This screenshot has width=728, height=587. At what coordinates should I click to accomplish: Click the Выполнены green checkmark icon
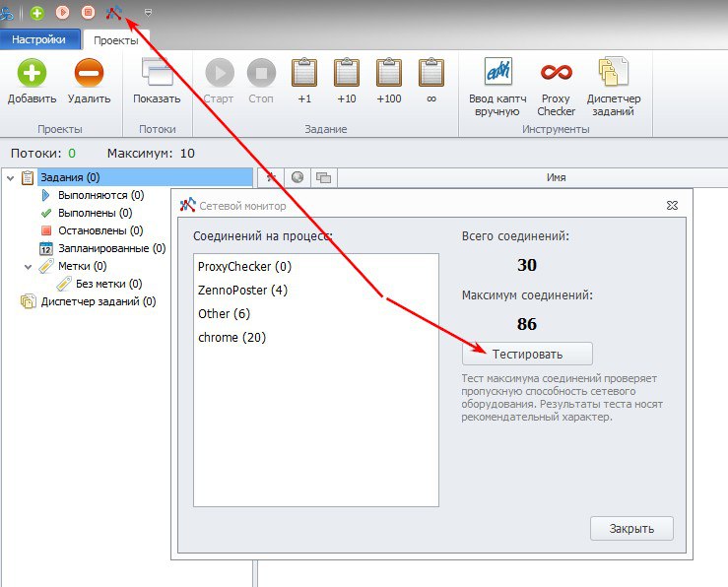46,214
